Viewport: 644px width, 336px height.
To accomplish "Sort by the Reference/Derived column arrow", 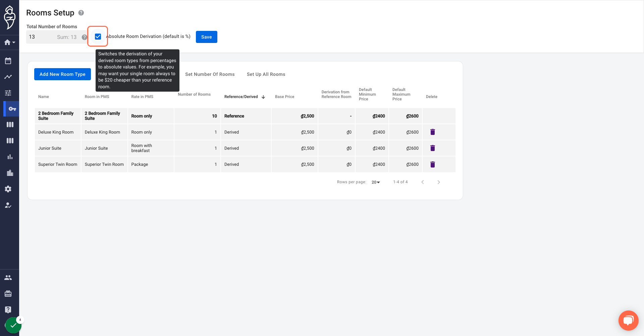I will [263, 97].
